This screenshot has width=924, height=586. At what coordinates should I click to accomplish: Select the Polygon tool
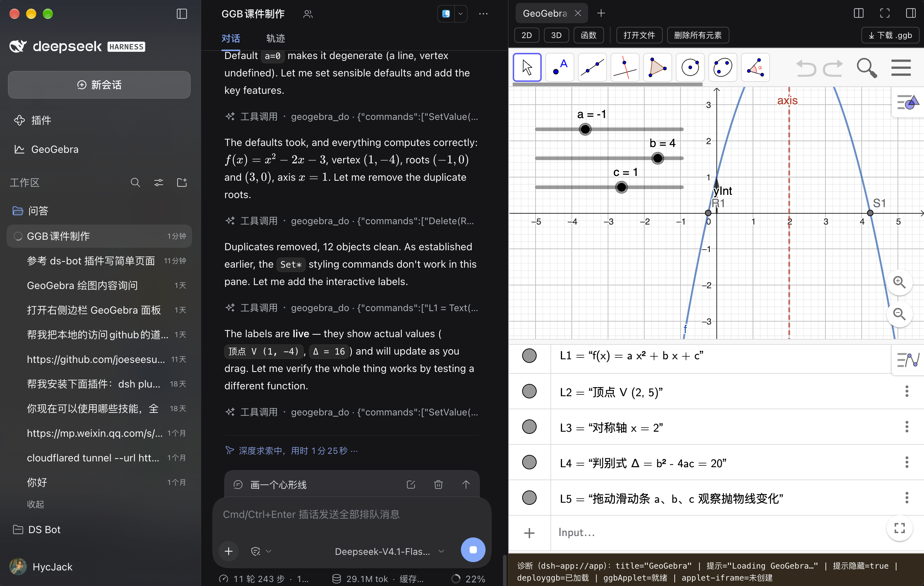point(657,67)
